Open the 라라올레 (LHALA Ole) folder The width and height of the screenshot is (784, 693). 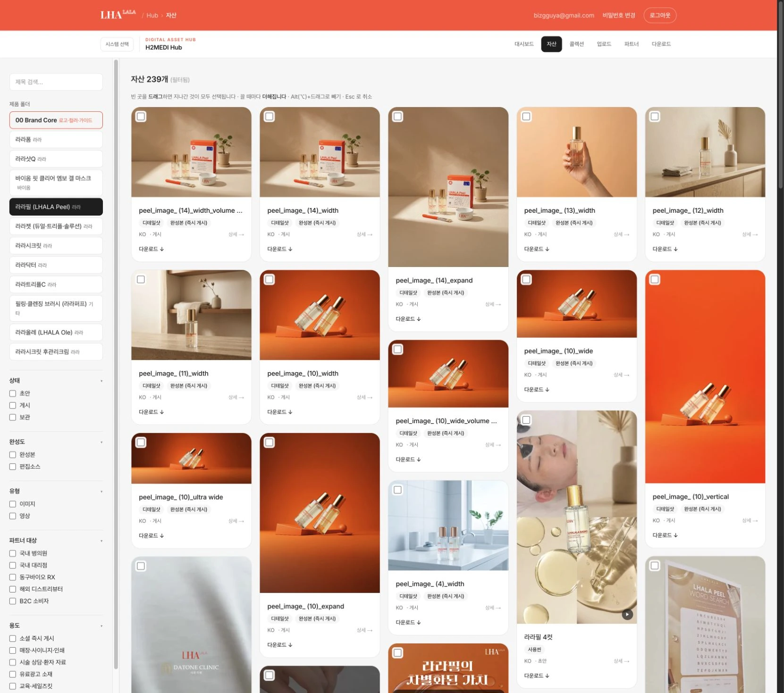[56, 333]
